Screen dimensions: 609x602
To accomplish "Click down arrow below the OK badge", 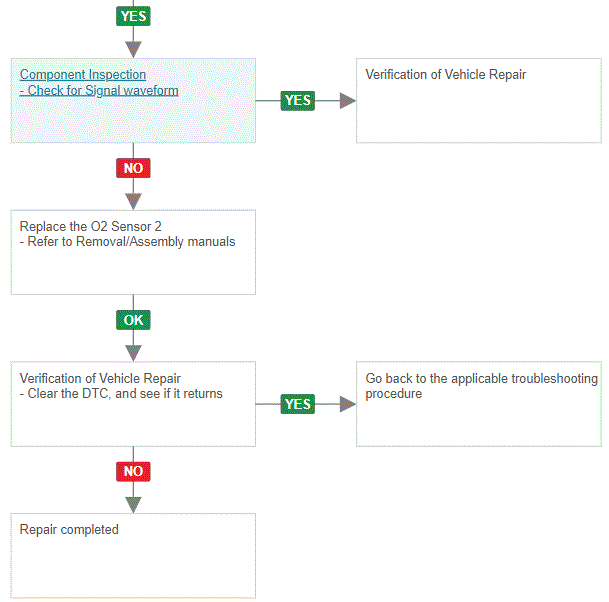I will (x=133, y=352).
